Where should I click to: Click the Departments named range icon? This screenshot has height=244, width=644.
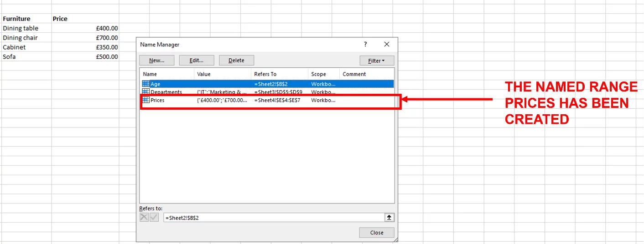(x=146, y=92)
